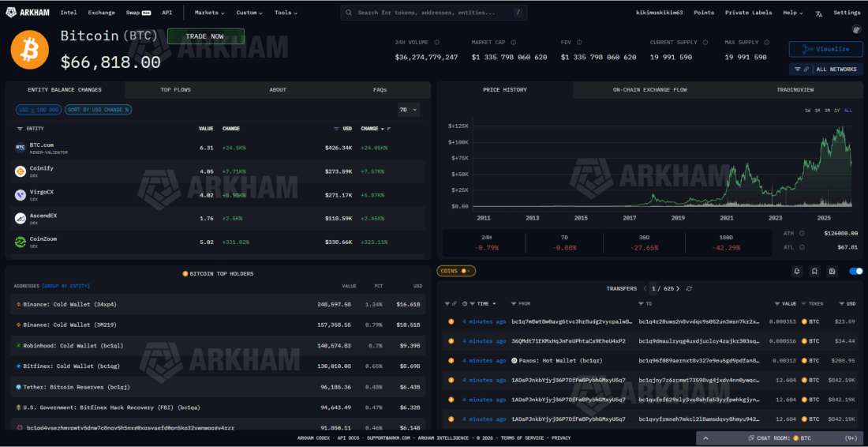Click the filter icon beside TO column

coord(641,303)
